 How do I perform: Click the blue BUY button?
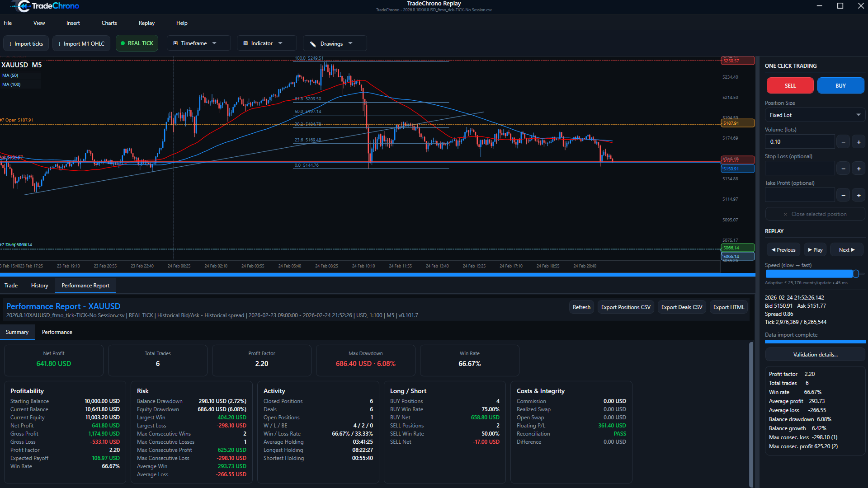click(840, 85)
